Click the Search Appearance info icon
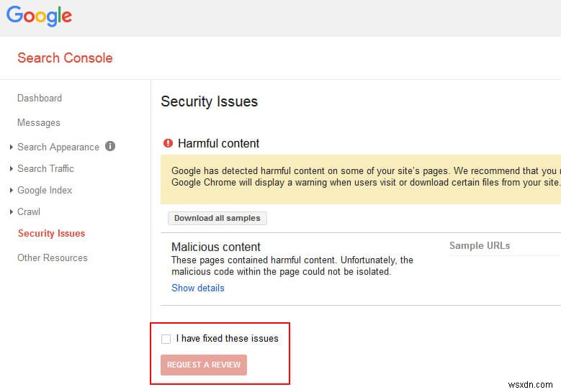 point(110,146)
